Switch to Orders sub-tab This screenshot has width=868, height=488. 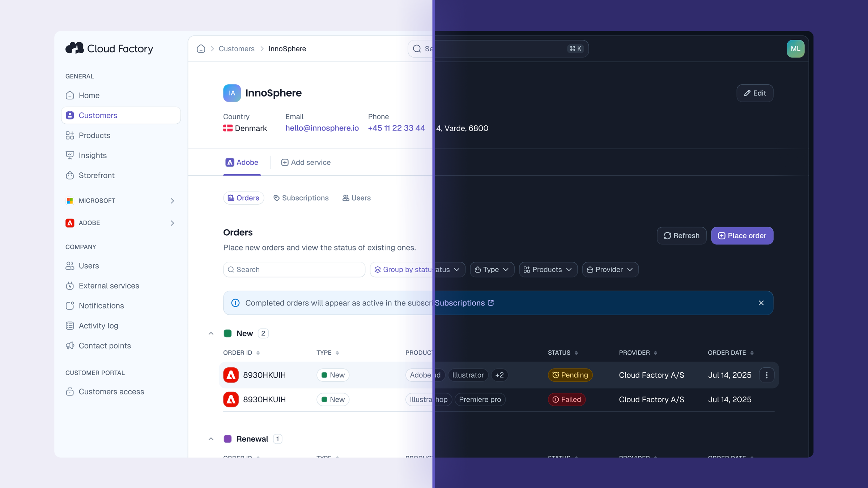[x=243, y=198]
